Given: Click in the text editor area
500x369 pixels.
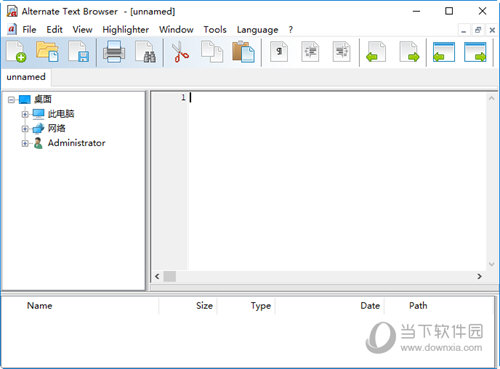Looking at the screenshot, I should point(337,182).
